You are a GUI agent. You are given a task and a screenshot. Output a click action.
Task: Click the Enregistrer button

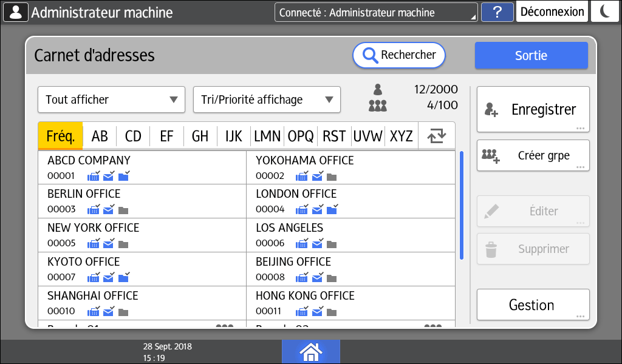tap(533, 109)
